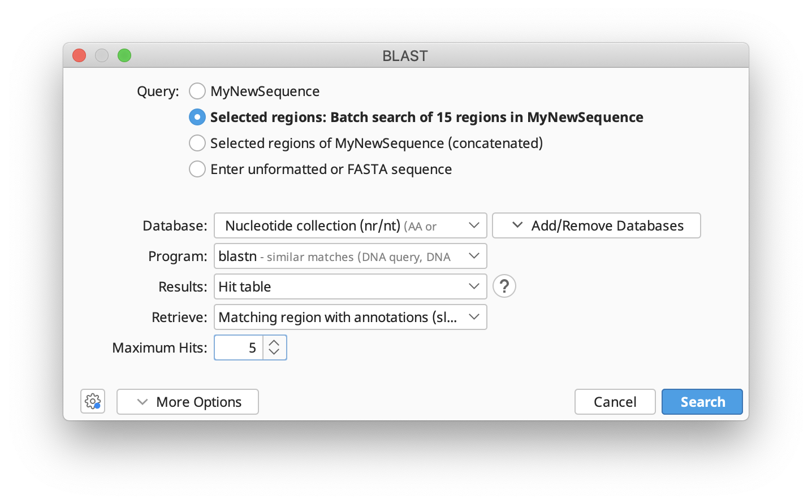Select the MyNewSequence query radio button
Image resolution: width=812 pixels, height=504 pixels.
click(197, 91)
